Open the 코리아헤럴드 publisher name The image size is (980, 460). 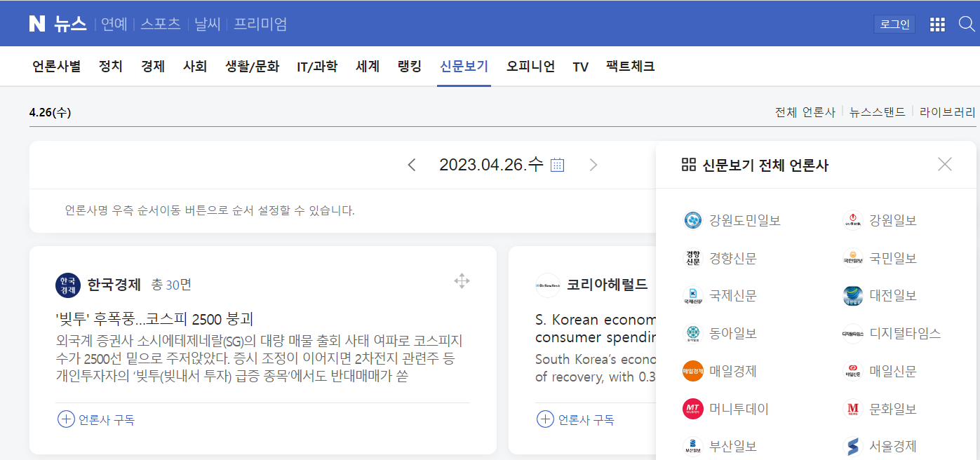click(608, 285)
